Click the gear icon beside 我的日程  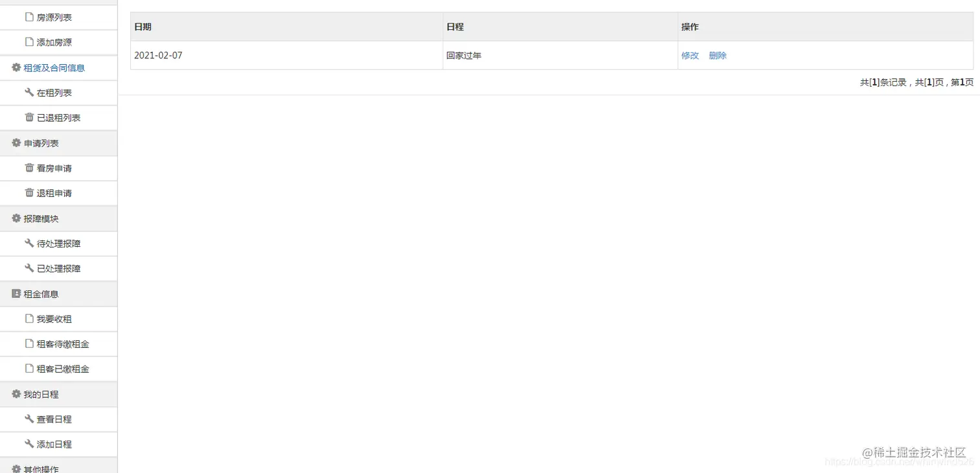(16, 394)
